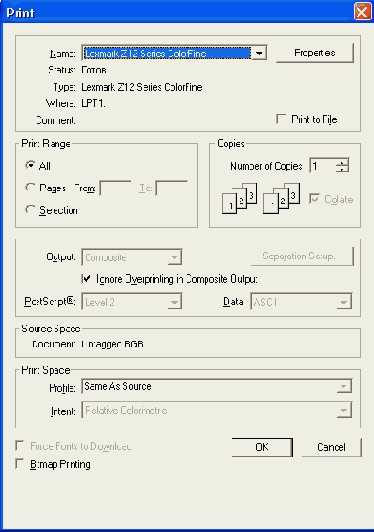Image resolution: width=374 pixels, height=532 pixels.
Task: Open the Output Composite dropdown
Action: pyautogui.click(x=174, y=258)
